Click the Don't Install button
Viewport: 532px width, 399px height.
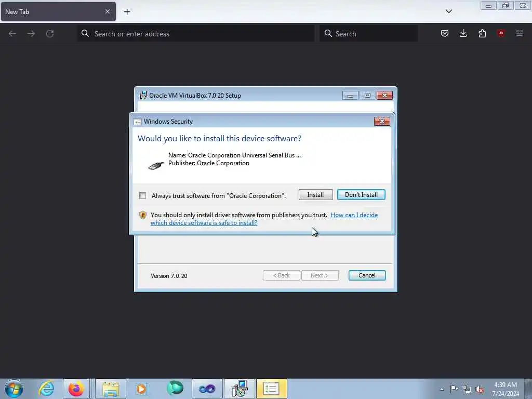[361, 195]
